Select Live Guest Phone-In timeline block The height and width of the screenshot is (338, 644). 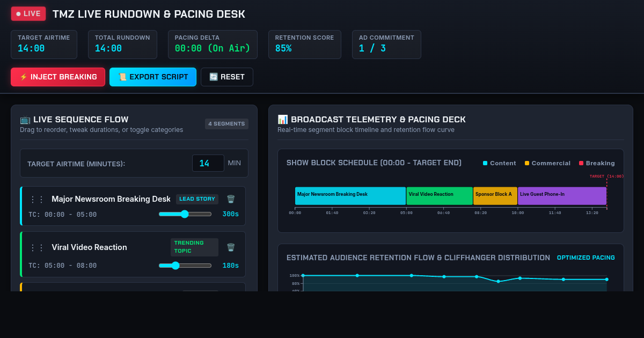[x=562, y=196]
